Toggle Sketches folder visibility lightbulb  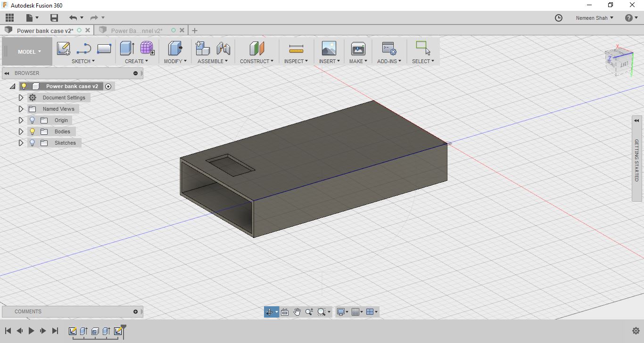(32, 143)
